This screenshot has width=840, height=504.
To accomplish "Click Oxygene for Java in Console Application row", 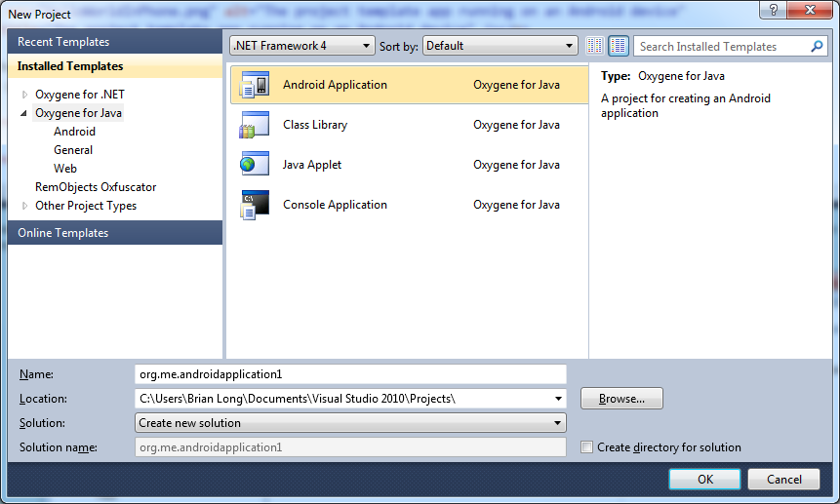I will tap(516, 205).
